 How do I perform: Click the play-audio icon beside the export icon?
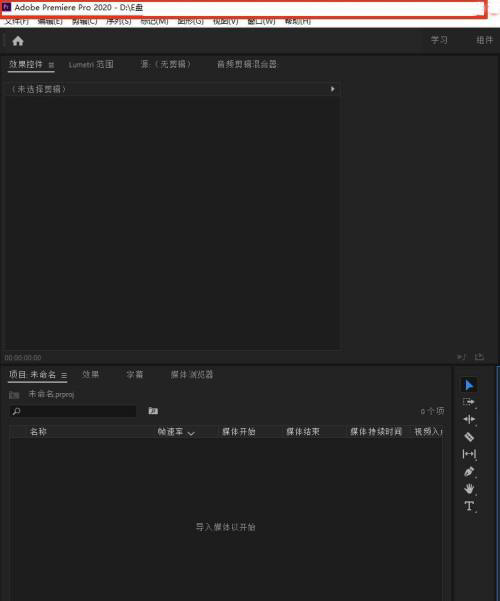[461, 357]
